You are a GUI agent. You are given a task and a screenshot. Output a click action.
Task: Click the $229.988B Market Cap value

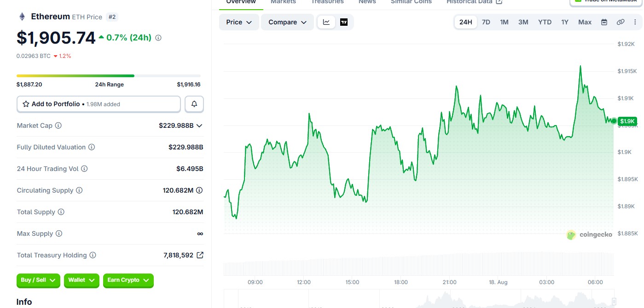176,125
